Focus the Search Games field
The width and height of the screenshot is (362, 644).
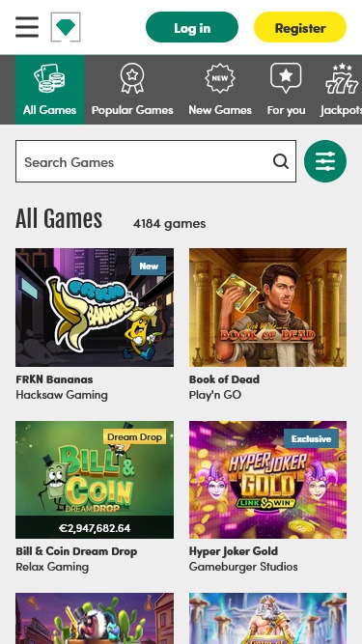pos(155,161)
